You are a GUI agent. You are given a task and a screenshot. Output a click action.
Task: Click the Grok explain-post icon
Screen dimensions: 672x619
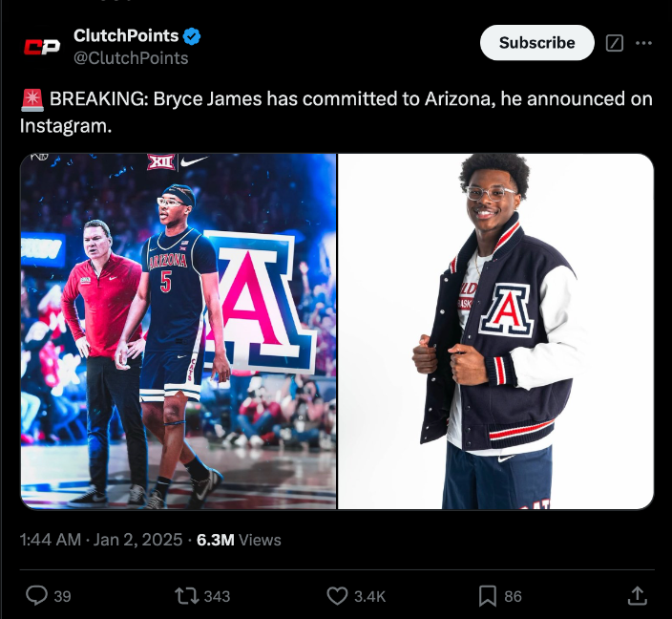[616, 43]
